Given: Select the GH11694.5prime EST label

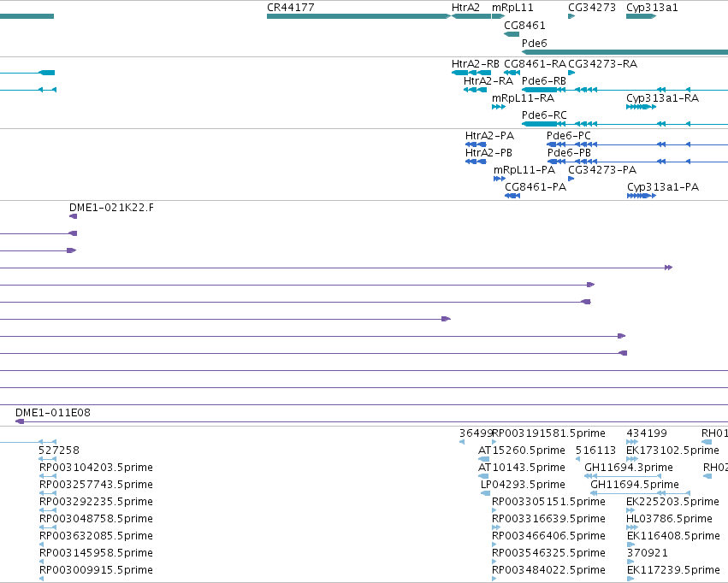Looking at the screenshot, I should tap(635, 484).
